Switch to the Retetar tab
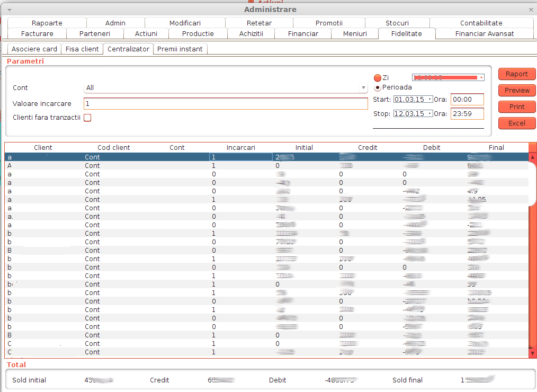The width and height of the screenshot is (537, 392). point(259,23)
